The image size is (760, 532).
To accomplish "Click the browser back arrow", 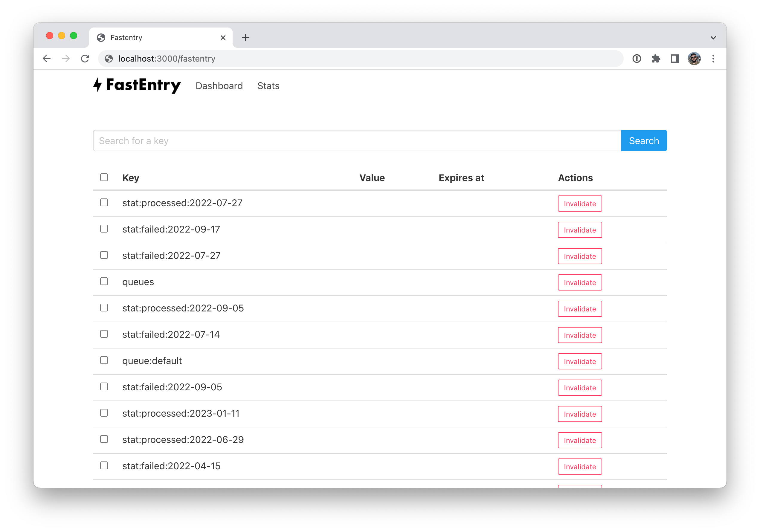I will (x=46, y=59).
